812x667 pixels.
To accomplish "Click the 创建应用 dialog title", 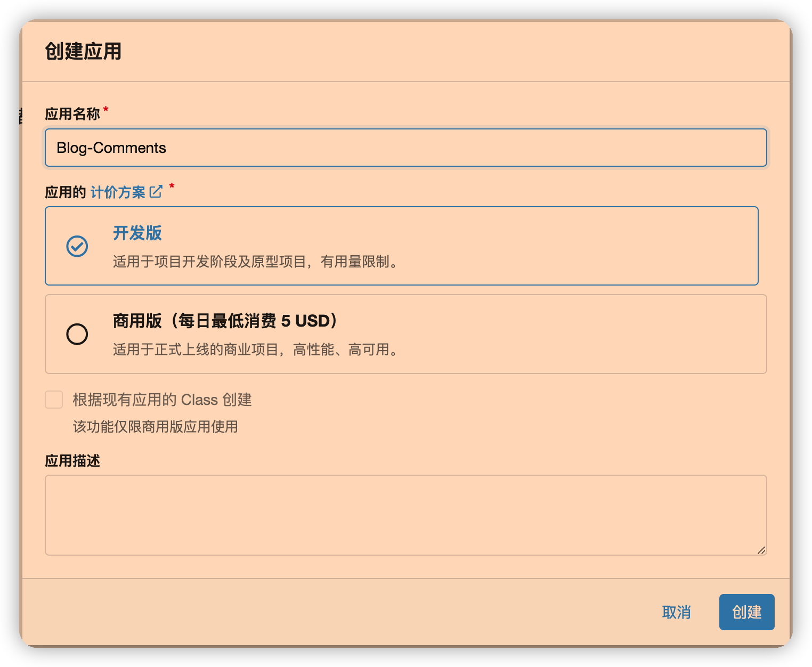I will pyautogui.click(x=83, y=52).
